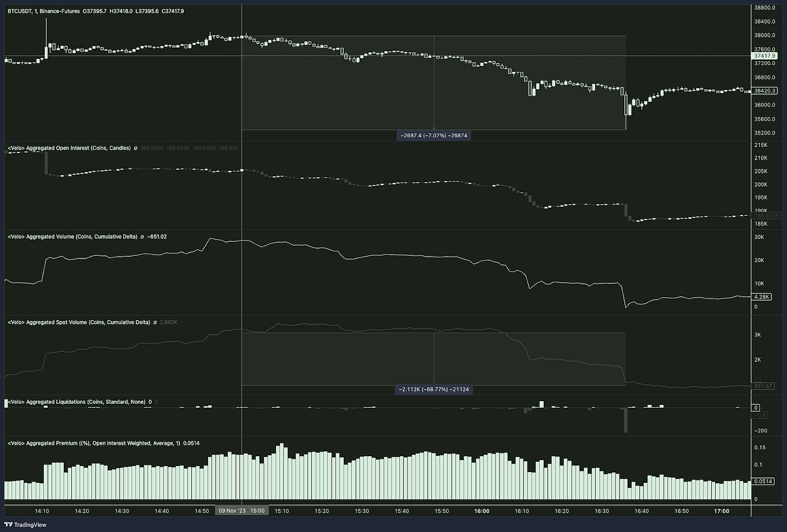Click the −0.6 liquidations axis label
The height and width of the screenshot is (532, 787).
(760, 415)
